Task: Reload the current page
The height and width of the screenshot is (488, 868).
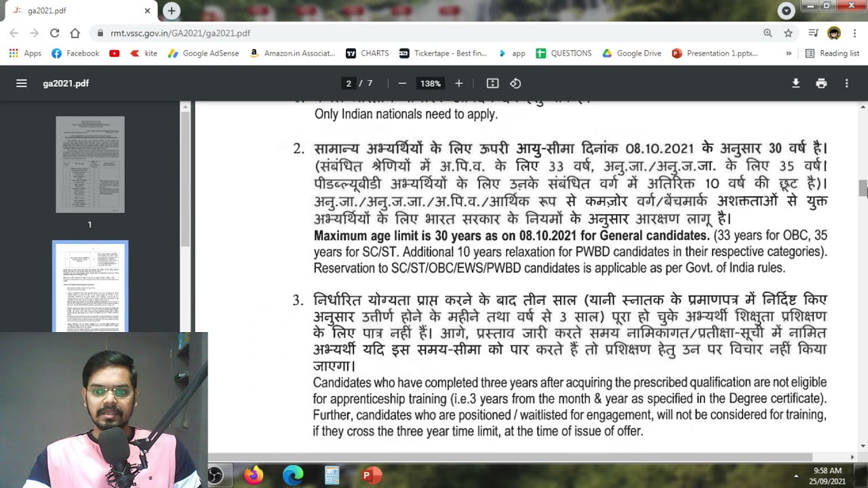Action: click(54, 33)
